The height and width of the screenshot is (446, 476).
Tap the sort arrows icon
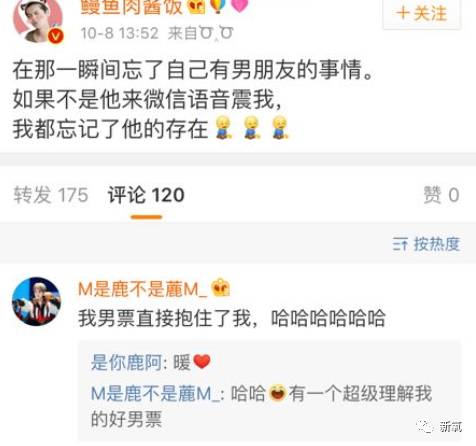point(400,244)
